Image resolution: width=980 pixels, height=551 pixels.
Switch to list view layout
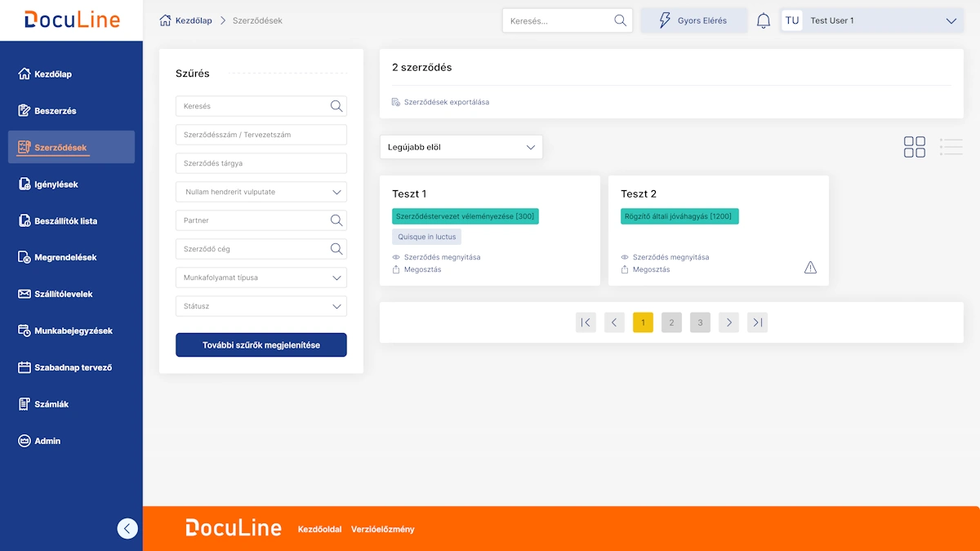click(x=951, y=147)
